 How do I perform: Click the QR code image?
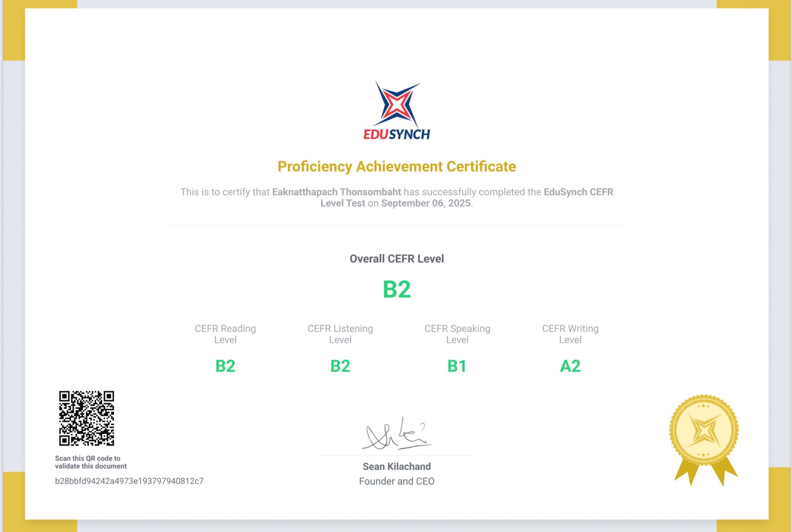click(87, 418)
